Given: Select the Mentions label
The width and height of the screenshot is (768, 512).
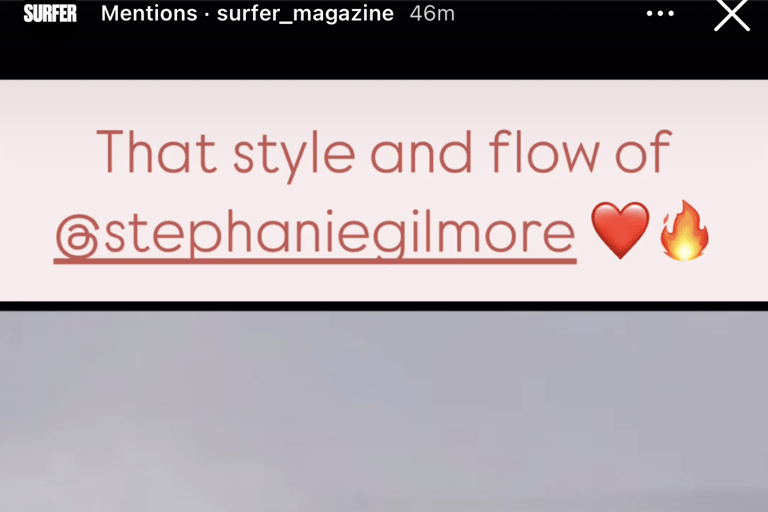Looking at the screenshot, I should coord(149,14).
